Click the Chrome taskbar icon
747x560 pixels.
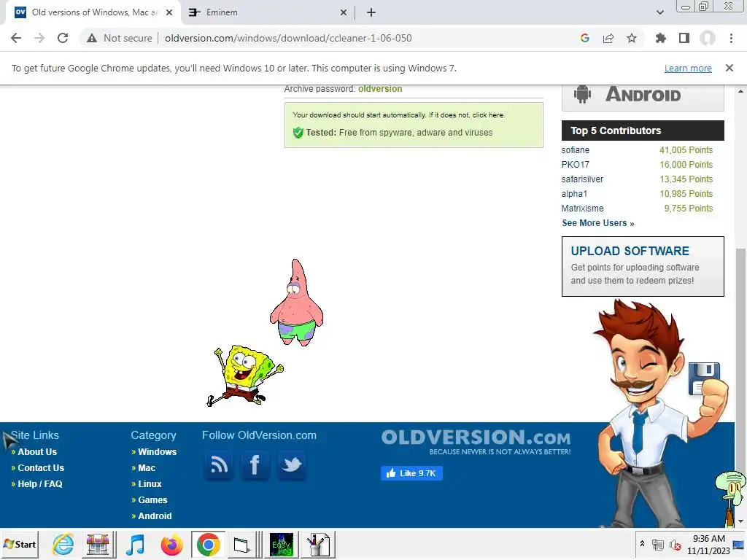coord(208,544)
